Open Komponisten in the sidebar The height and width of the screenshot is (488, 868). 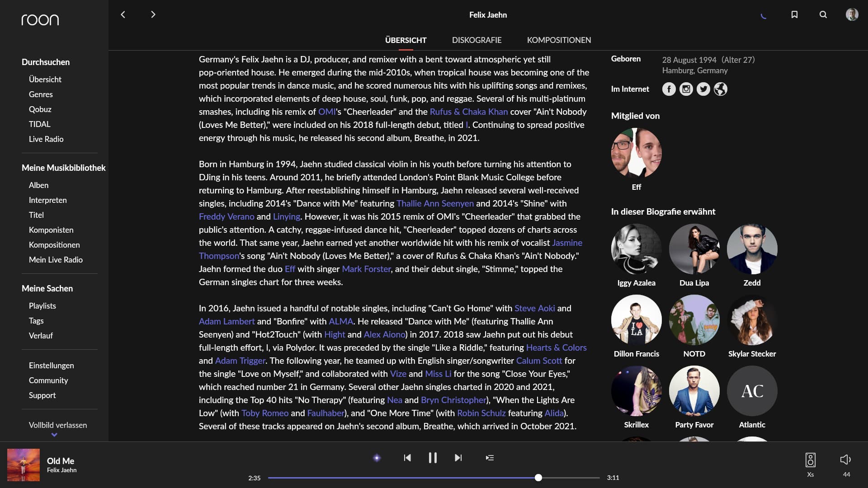(51, 230)
